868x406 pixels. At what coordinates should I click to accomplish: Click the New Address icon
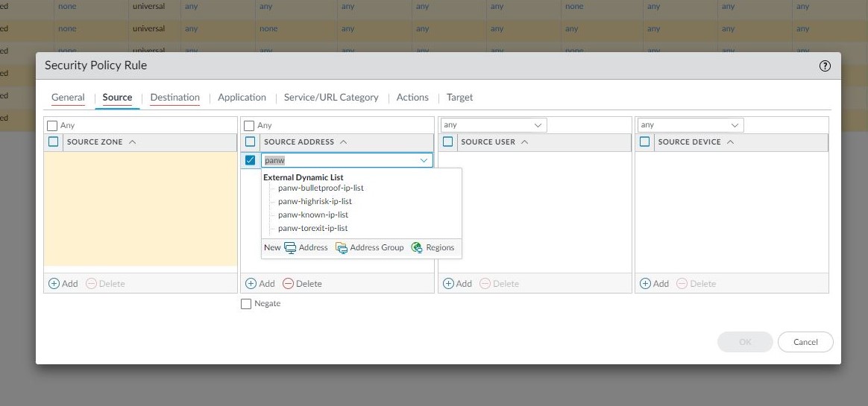point(290,248)
